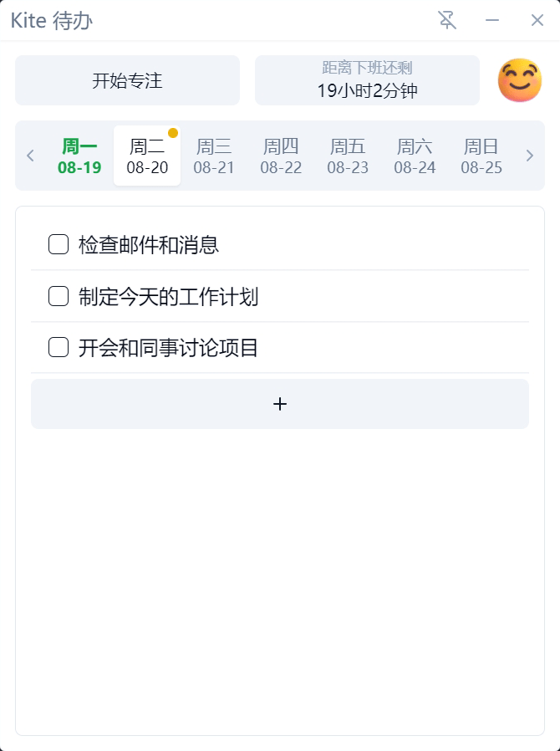Screen dimensions: 560x751
Task: Switch to the 周二 08-20 tab
Action: coord(147,156)
